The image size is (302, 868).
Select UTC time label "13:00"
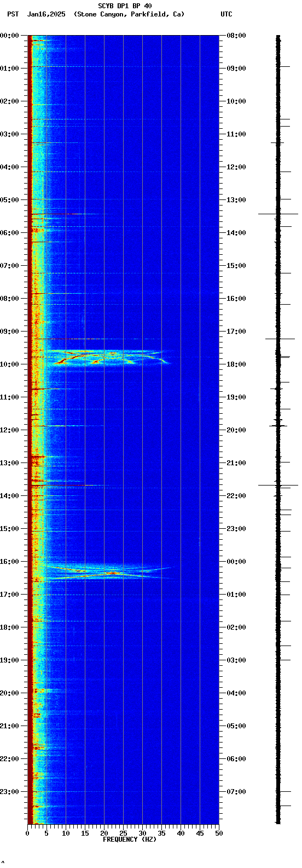(236, 200)
